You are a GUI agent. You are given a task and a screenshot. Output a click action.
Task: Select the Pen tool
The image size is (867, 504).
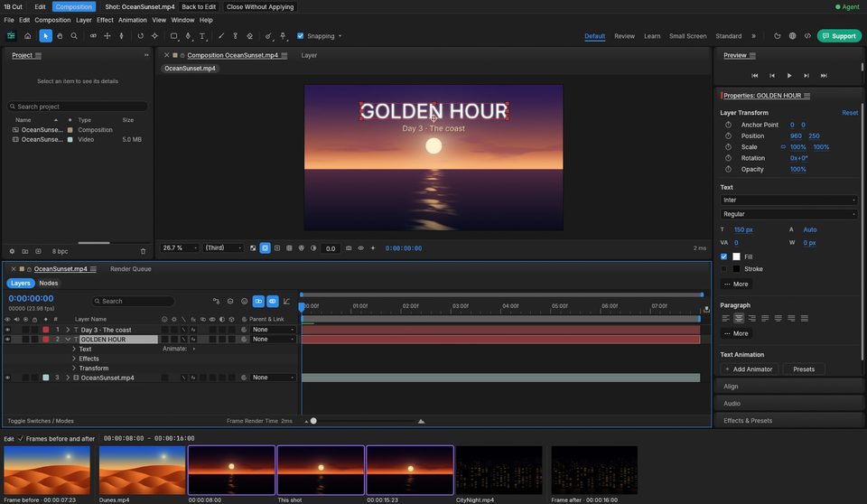pyautogui.click(x=188, y=36)
